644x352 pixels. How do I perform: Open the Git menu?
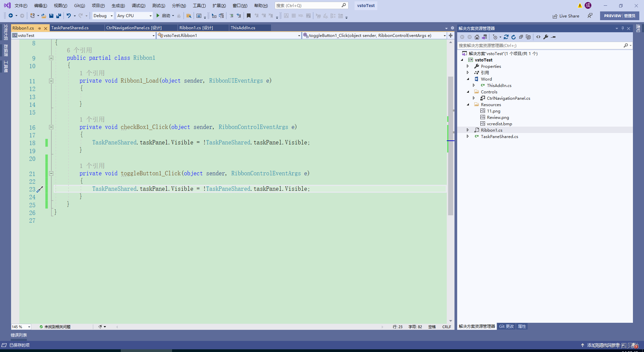click(x=79, y=5)
